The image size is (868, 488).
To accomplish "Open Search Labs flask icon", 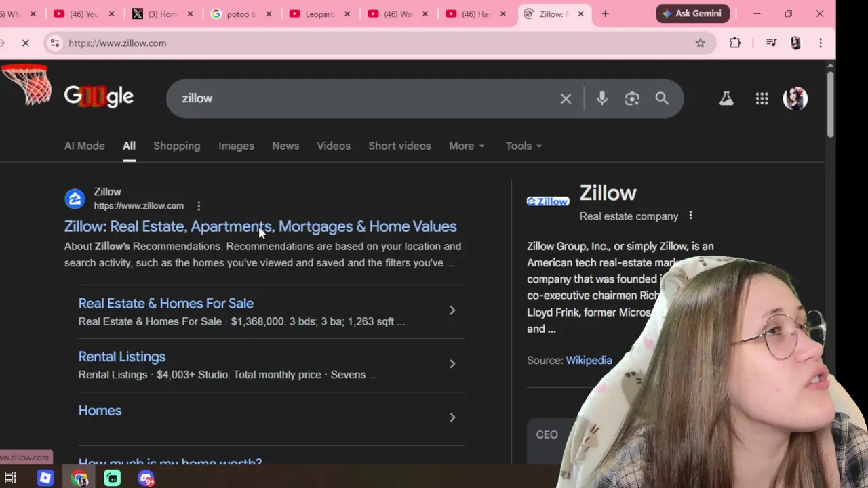I will (x=726, y=99).
